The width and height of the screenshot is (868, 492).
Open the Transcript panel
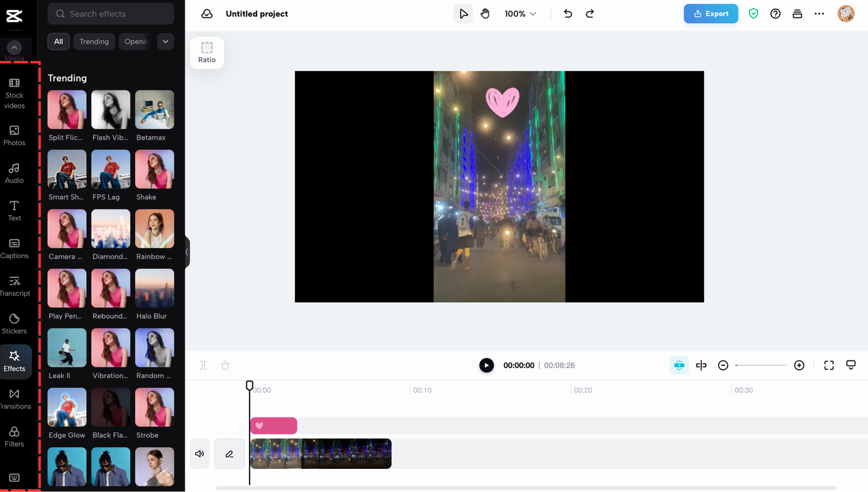(x=14, y=287)
